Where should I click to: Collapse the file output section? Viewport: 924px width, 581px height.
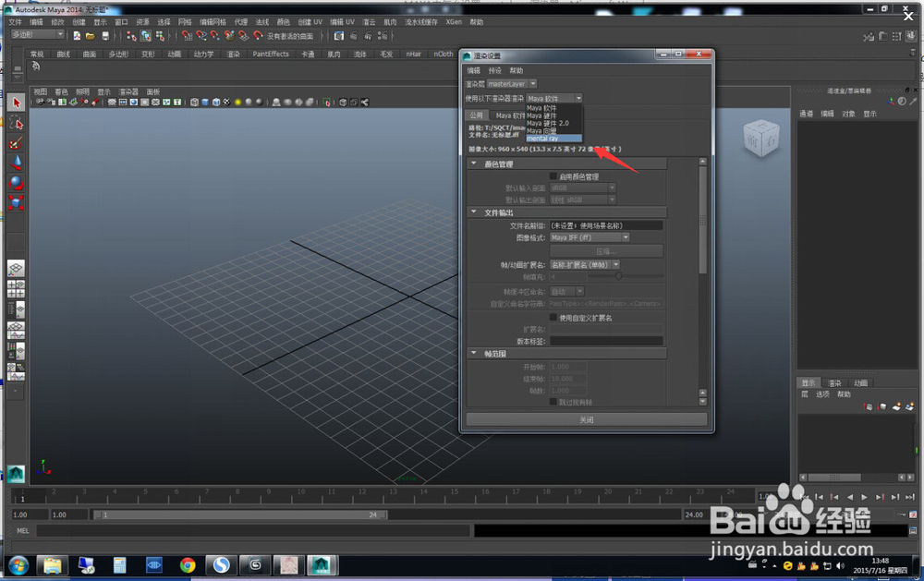click(474, 212)
